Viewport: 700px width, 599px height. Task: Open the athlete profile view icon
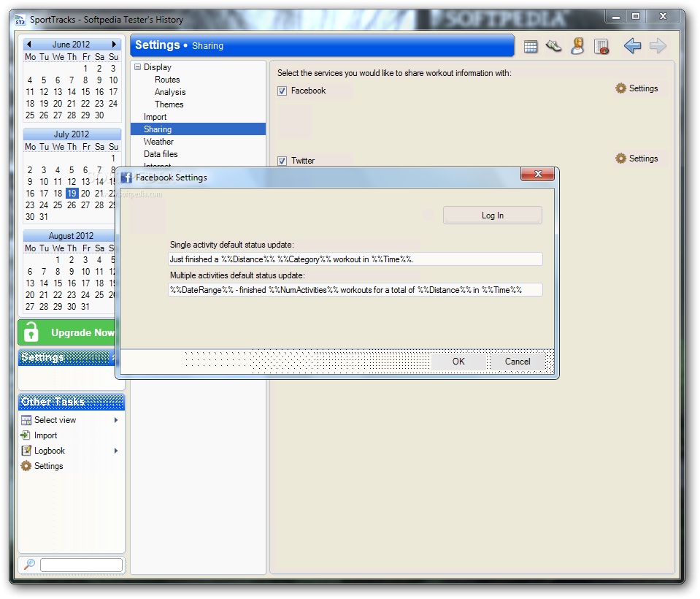tap(577, 45)
